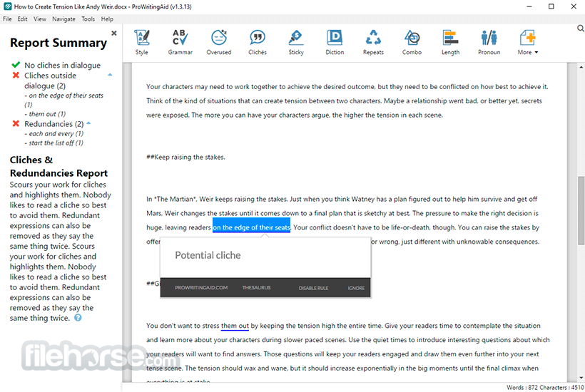Run the Style report
Image resolution: width=585 pixels, height=392 pixels.
click(x=142, y=43)
